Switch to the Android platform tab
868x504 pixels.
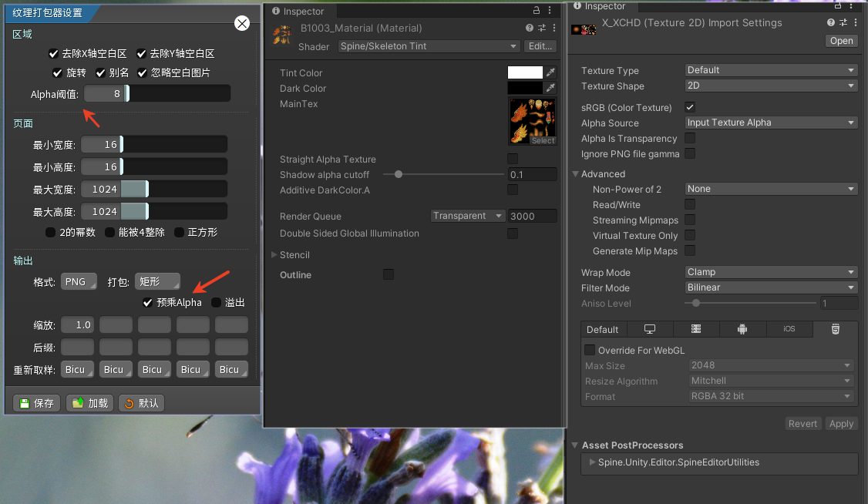pos(742,329)
